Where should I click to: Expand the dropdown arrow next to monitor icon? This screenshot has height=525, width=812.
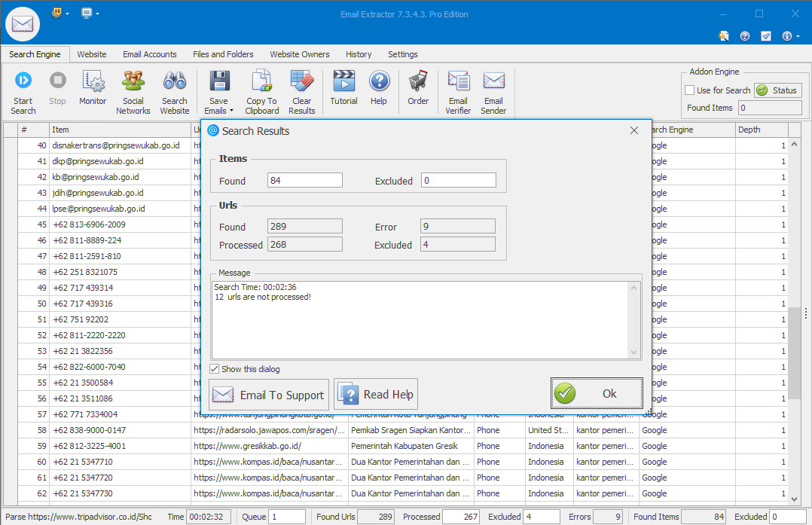coord(97,14)
